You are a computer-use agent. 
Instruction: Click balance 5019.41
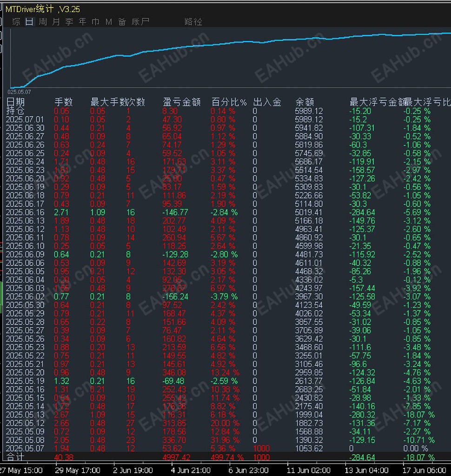tap(309, 212)
